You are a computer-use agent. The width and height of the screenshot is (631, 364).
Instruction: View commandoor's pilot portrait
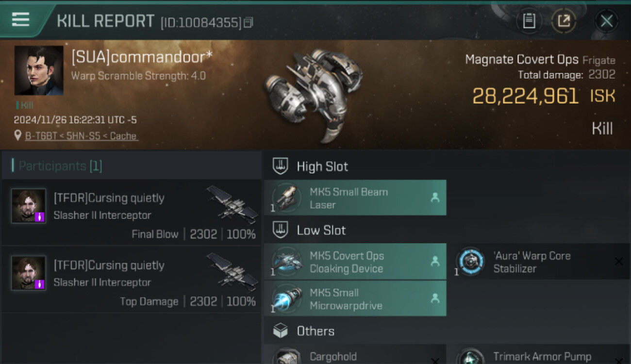point(39,70)
